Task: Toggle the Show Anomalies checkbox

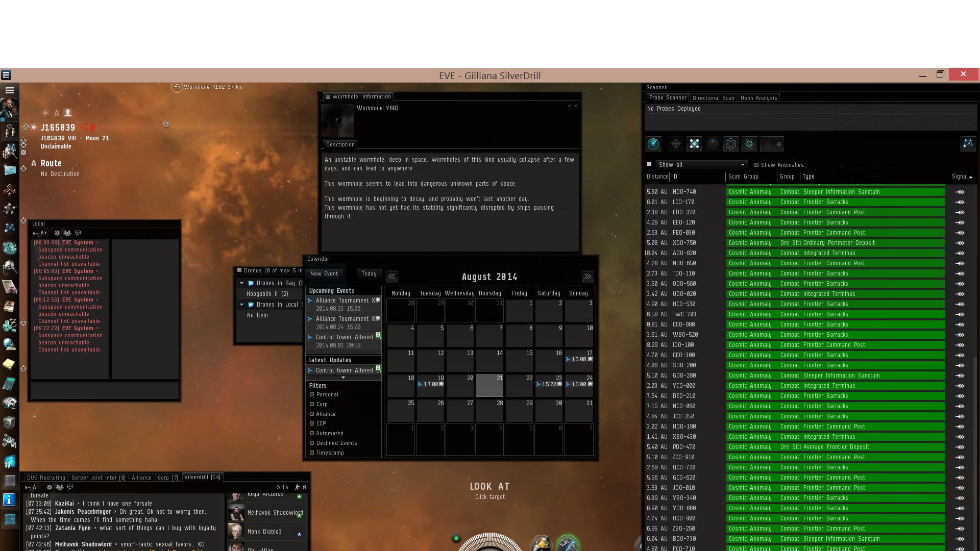Action: 756,165
